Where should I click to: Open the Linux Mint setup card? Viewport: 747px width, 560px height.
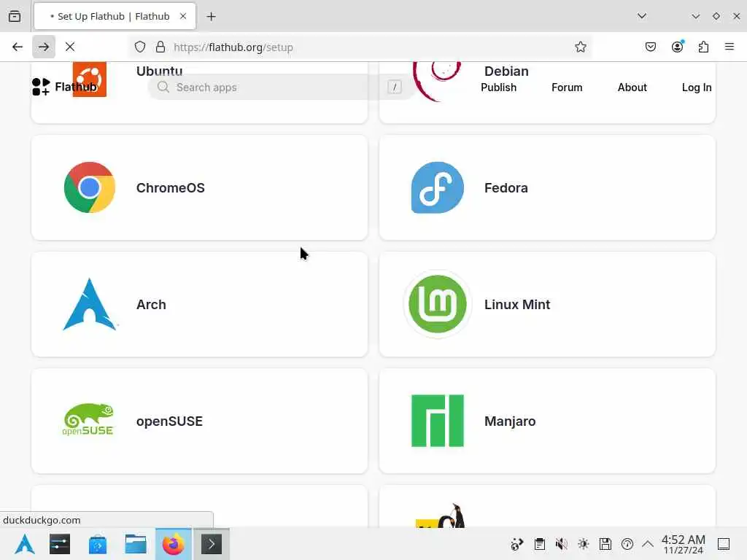point(547,304)
